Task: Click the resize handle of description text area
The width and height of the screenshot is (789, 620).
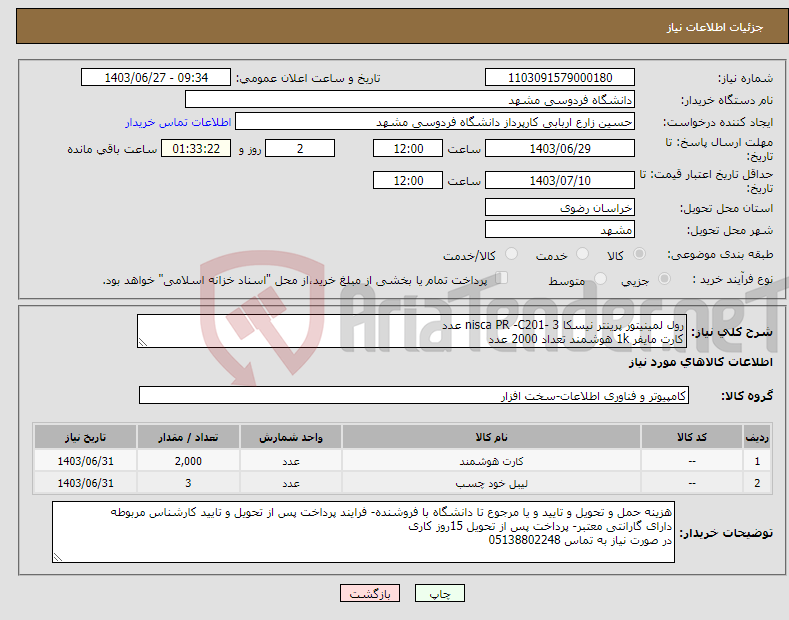Action: tap(143, 342)
